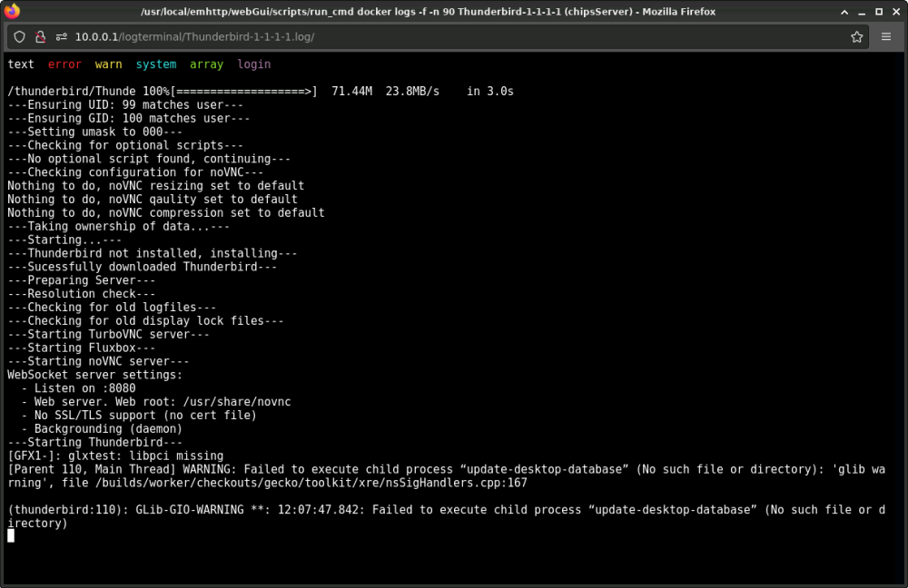The height and width of the screenshot is (588, 908).
Task: Minimize the Firefox window
Action: (862, 12)
